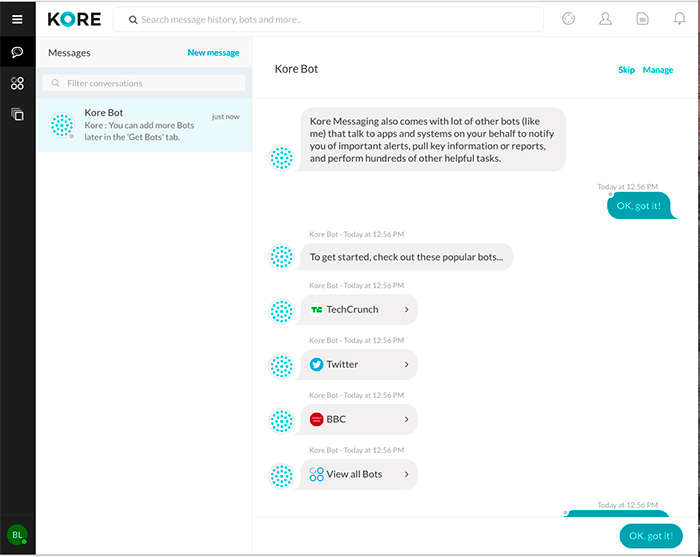This screenshot has width=700, height=557.
Task: Click the filter magnifier icon
Action: tap(55, 83)
